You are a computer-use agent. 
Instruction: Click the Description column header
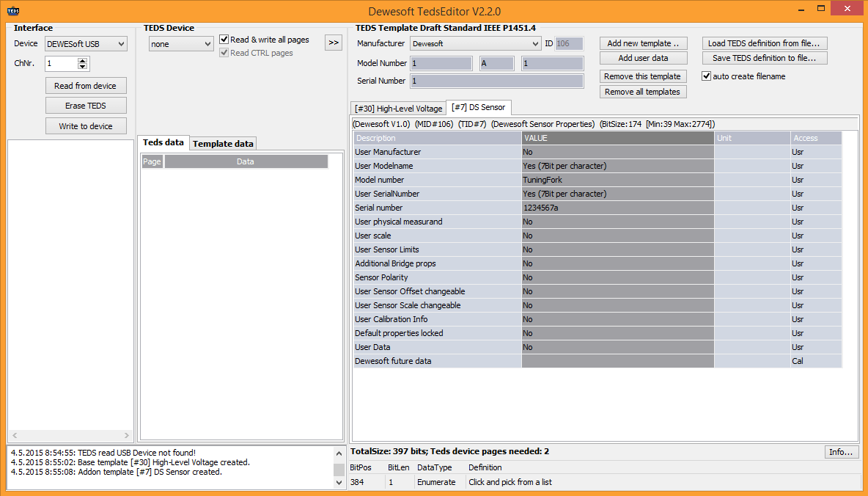point(438,138)
